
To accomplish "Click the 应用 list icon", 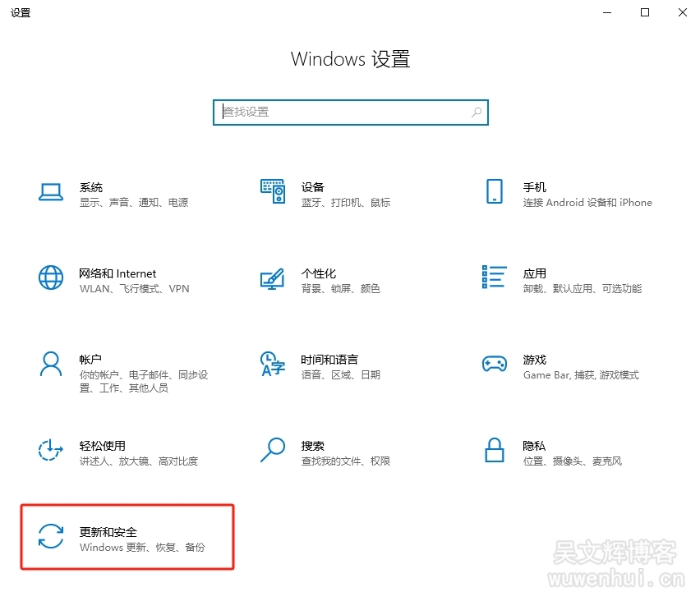I will coord(494,278).
